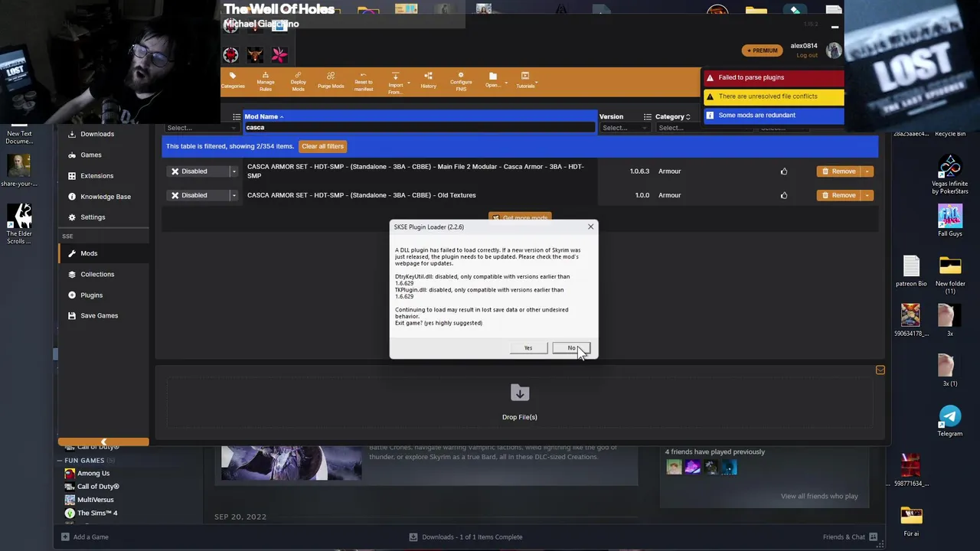The image size is (980, 551).
Task: Click list icon beside Category header
Action: tap(648, 116)
